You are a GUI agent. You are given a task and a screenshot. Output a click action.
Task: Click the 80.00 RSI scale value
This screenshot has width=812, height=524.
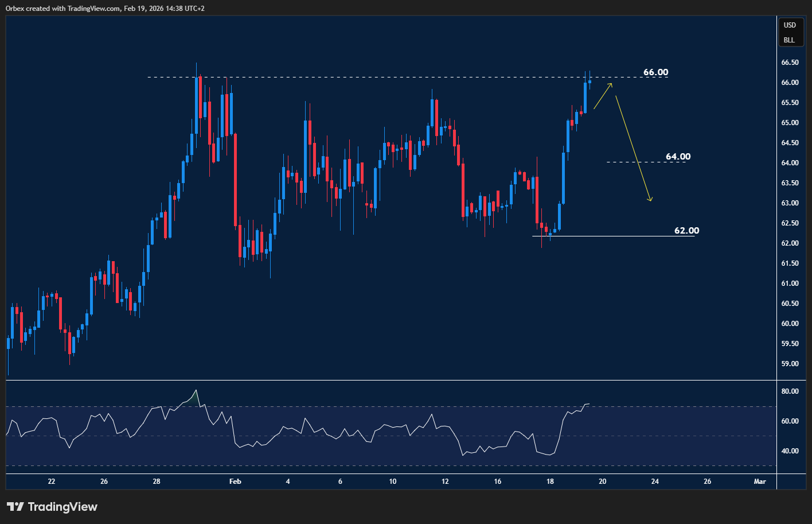[790, 391]
